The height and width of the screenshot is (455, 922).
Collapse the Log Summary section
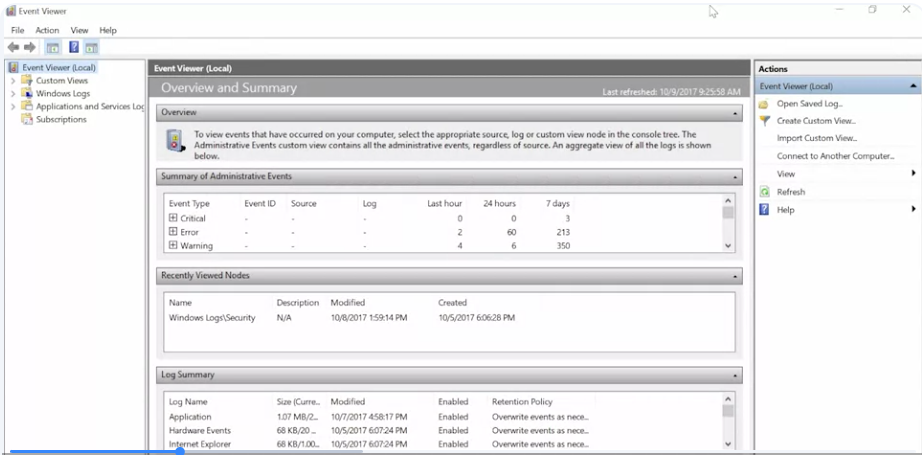pos(735,375)
